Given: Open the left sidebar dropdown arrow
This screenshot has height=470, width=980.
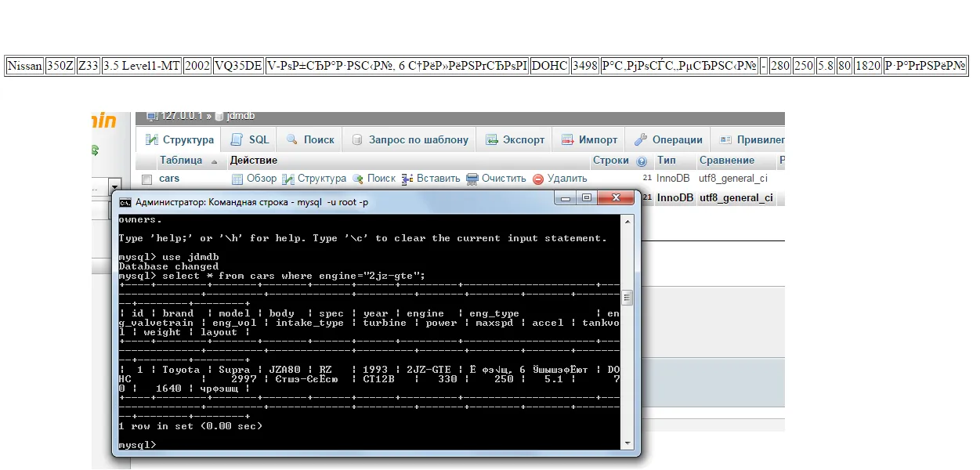Looking at the screenshot, I should coord(114,187).
